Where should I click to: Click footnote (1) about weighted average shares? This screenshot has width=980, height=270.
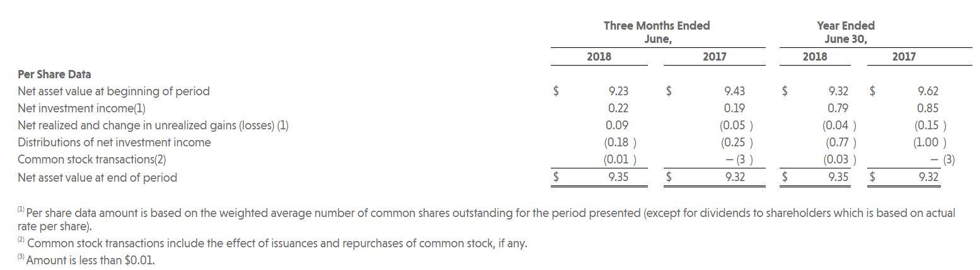coord(486,219)
